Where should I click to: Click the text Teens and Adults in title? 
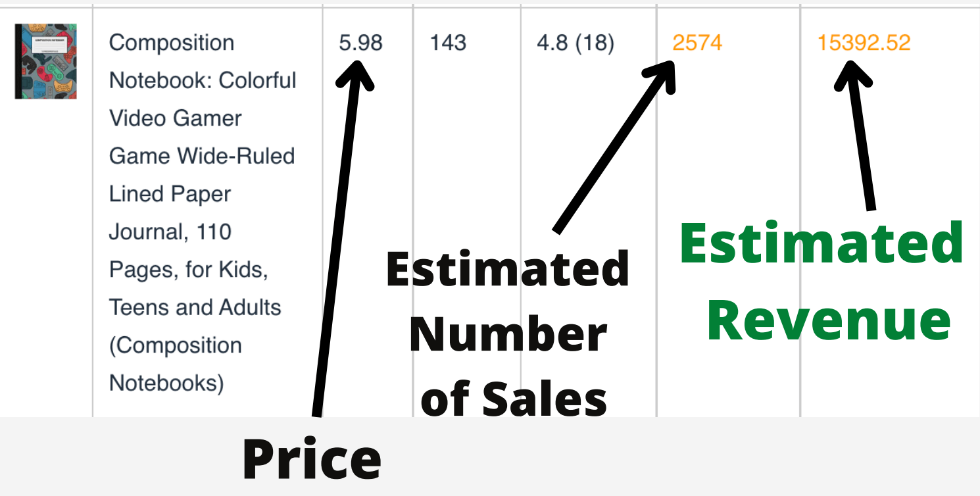[195, 307]
